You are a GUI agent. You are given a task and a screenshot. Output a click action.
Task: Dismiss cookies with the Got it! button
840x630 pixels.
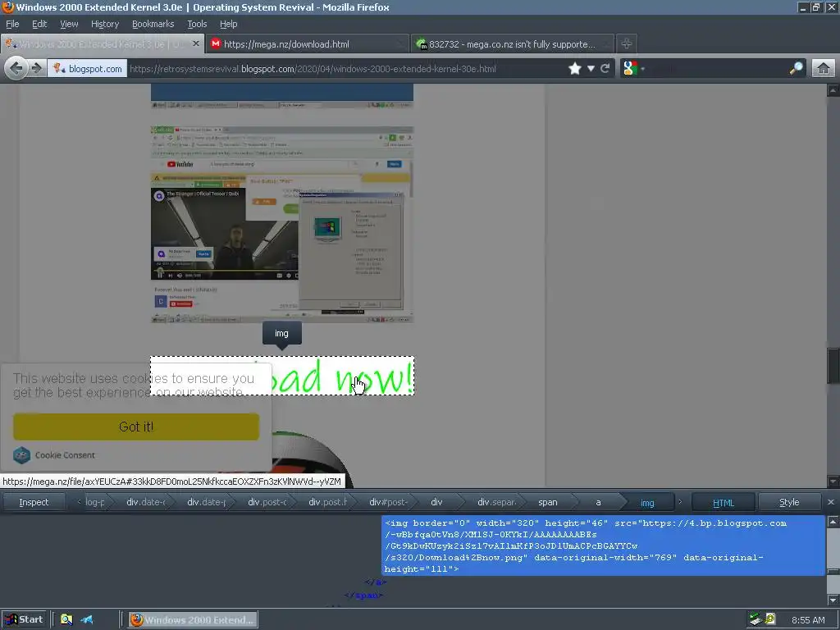point(136,427)
